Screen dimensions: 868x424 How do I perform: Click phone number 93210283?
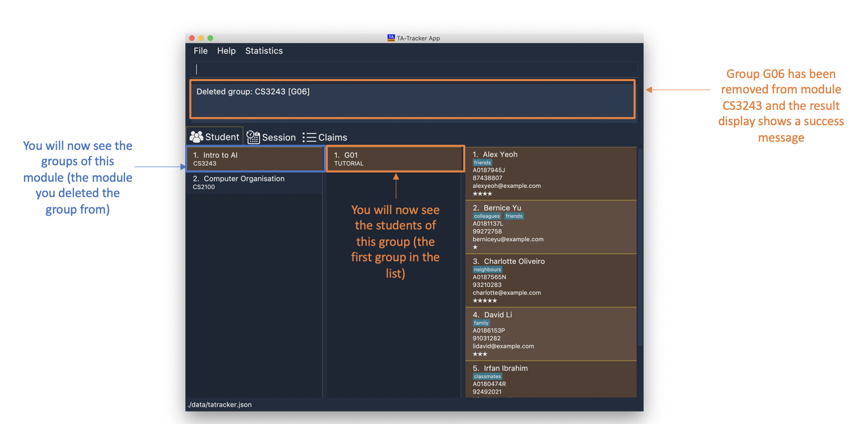(487, 284)
